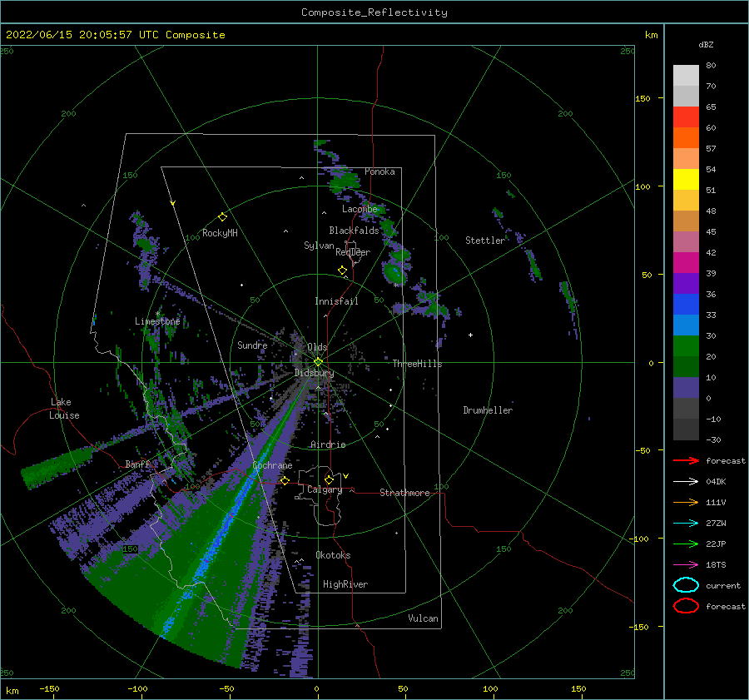Select the blue 33-36 dBZ color swatch
This screenshot has height=700, width=749.
pos(686,305)
